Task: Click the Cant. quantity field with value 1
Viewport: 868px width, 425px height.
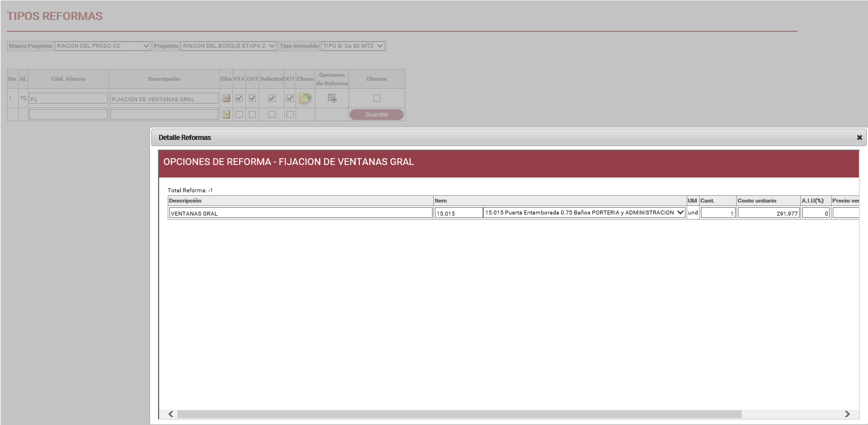Action: click(718, 213)
